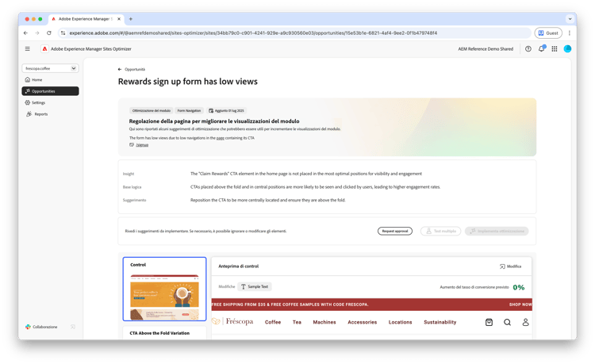Click Modifica edit button
Screen dimensions: 595x364
pos(510,266)
